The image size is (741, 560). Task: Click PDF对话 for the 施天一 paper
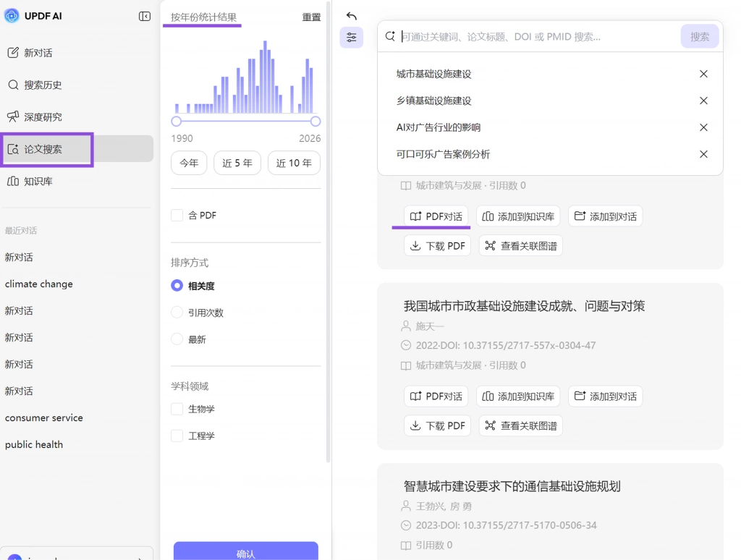(x=436, y=396)
